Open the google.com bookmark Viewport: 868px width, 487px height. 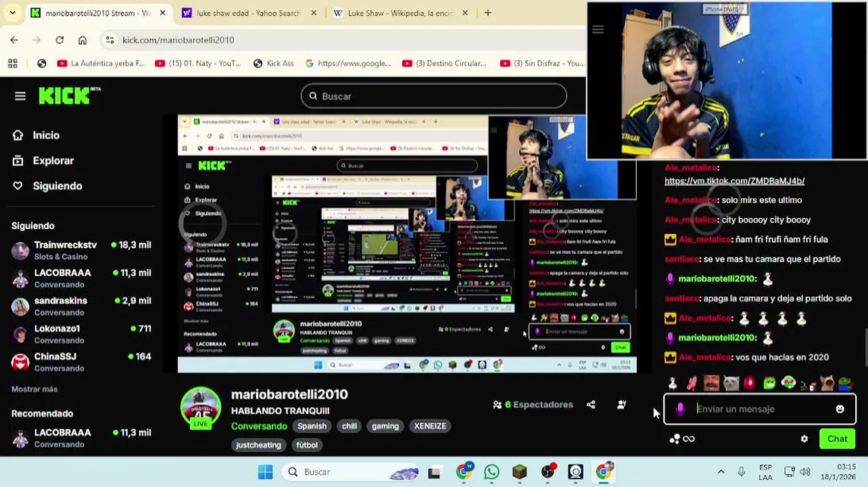[x=347, y=63]
